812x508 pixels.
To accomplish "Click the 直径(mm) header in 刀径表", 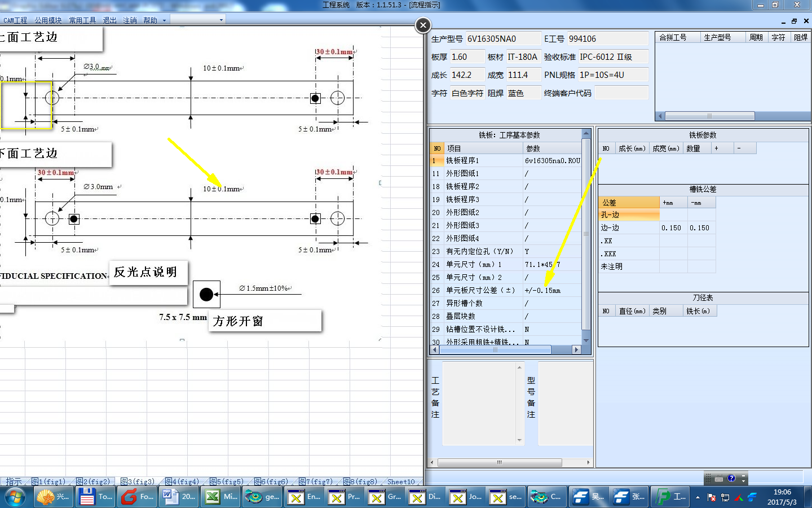I will [632, 311].
